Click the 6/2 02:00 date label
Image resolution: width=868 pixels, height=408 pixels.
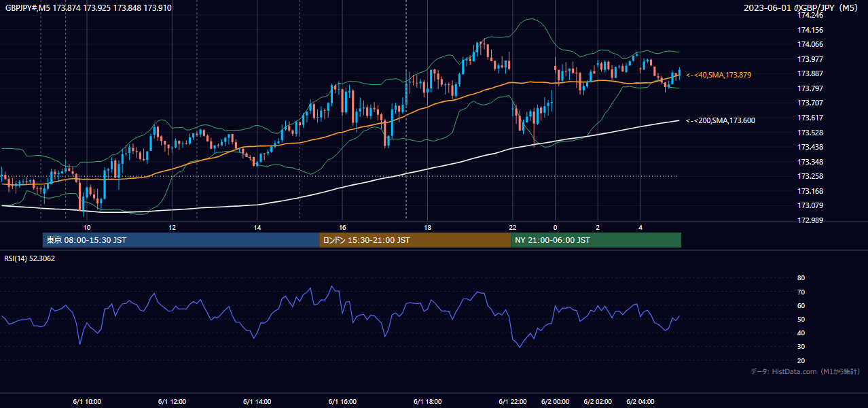click(598, 402)
